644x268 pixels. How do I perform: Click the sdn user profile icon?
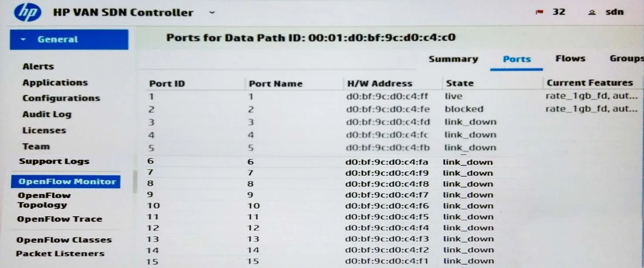591,13
